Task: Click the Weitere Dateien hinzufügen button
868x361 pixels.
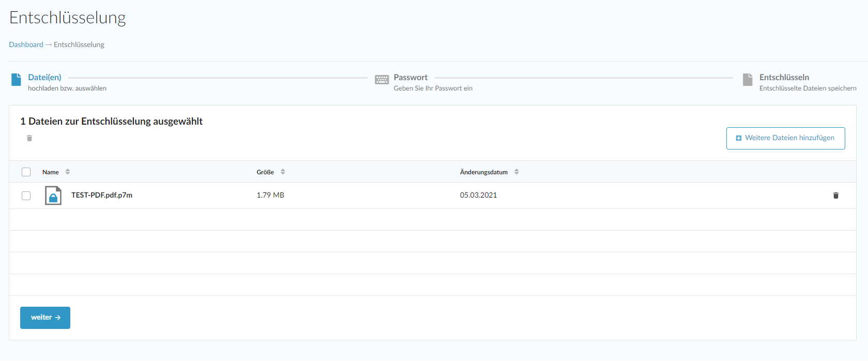Action: [785, 138]
